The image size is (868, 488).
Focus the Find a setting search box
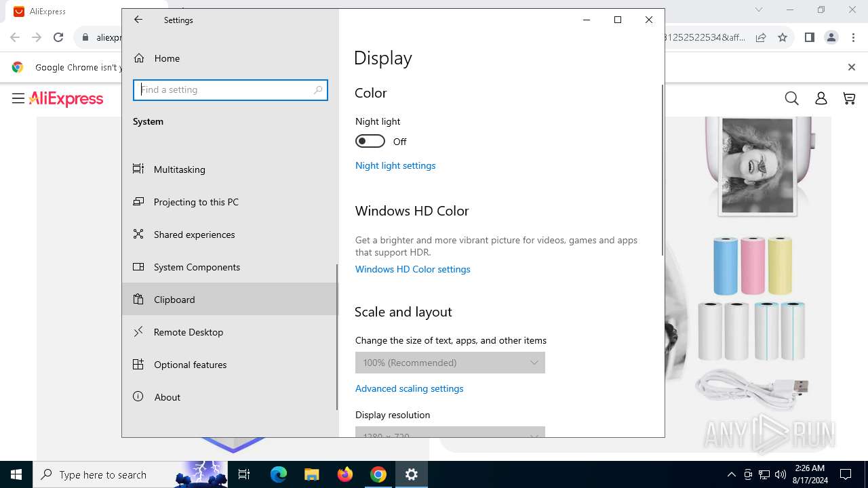tap(231, 89)
